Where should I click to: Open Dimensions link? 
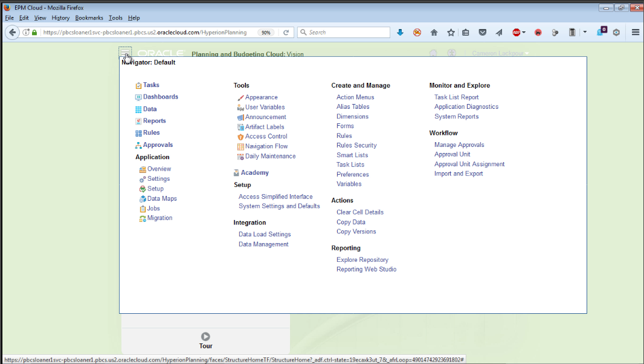[x=352, y=117]
